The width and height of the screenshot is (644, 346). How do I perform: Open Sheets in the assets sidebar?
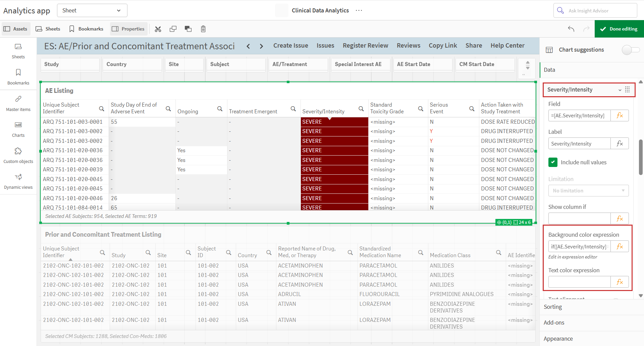tap(18, 51)
